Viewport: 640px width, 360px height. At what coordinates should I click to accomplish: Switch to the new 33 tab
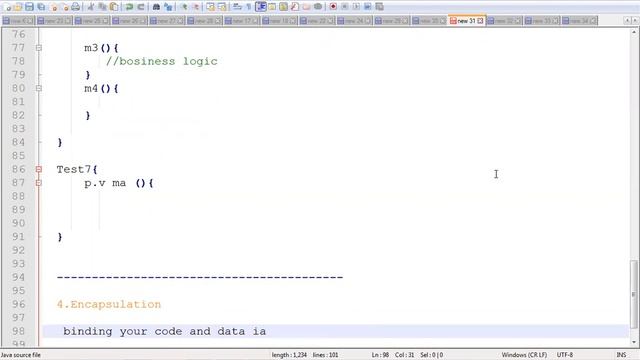pos(542,20)
